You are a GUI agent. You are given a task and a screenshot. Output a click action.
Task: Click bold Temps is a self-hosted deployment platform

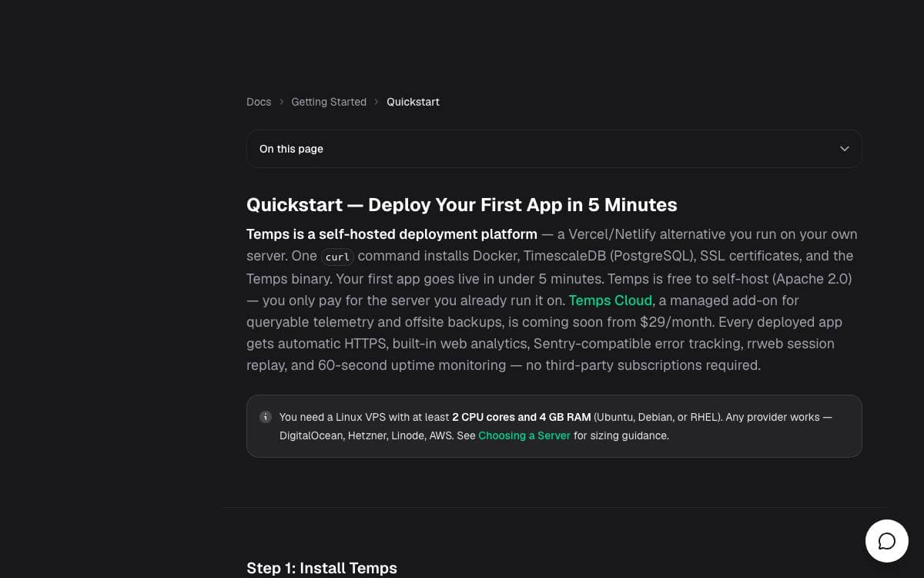pos(392,234)
